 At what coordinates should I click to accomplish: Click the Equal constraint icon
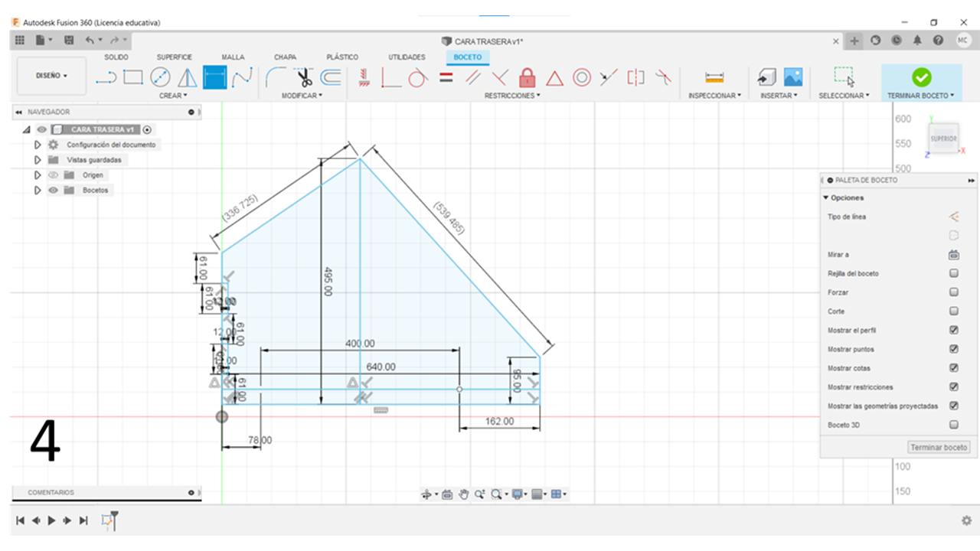click(x=446, y=77)
